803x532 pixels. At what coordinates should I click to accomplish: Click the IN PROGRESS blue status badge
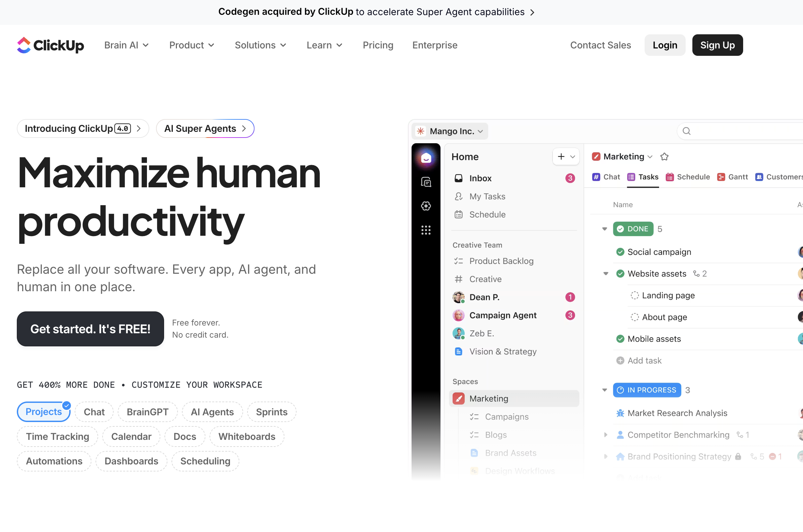click(647, 390)
